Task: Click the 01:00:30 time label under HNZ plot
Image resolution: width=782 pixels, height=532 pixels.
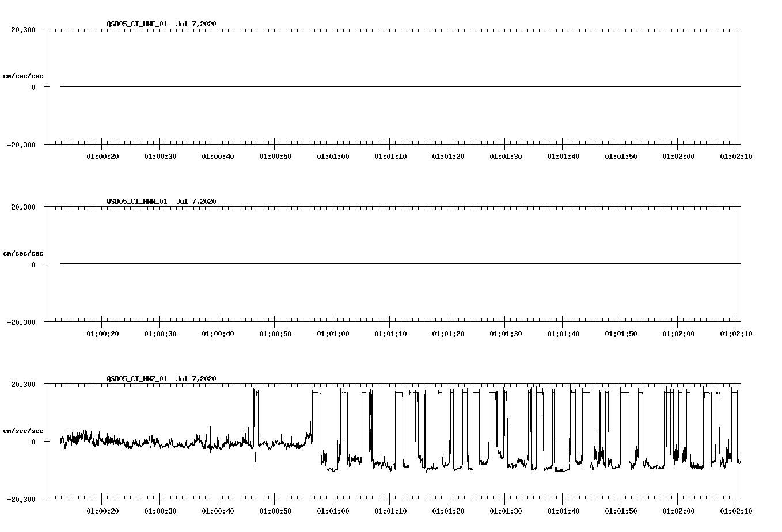Action: pyautogui.click(x=160, y=511)
